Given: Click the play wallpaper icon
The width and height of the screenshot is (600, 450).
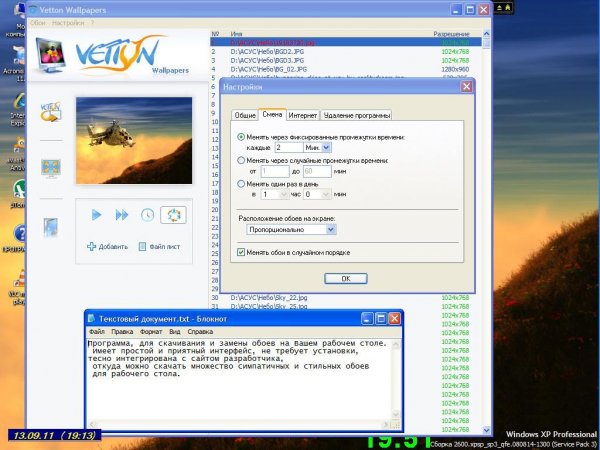Looking at the screenshot, I should 97,215.
